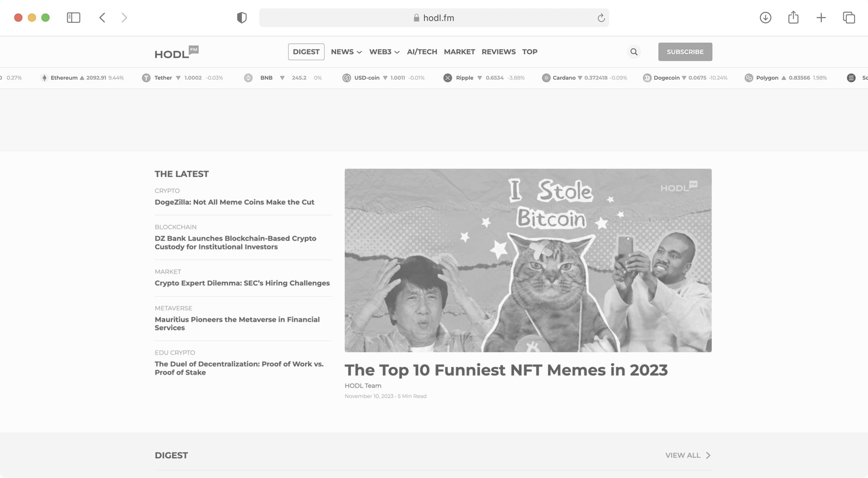Open the TOP nav item
Image resolution: width=868 pixels, height=478 pixels.
pos(530,52)
